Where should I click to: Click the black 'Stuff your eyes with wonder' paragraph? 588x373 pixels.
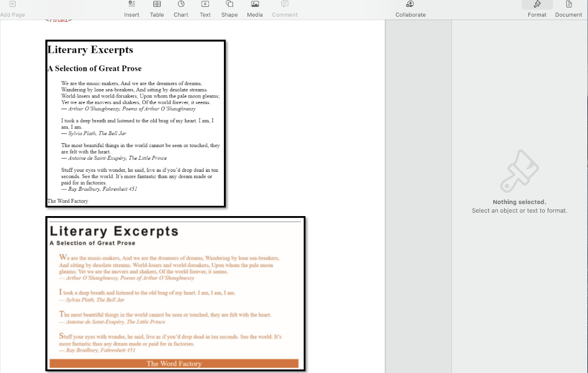(x=140, y=176)
